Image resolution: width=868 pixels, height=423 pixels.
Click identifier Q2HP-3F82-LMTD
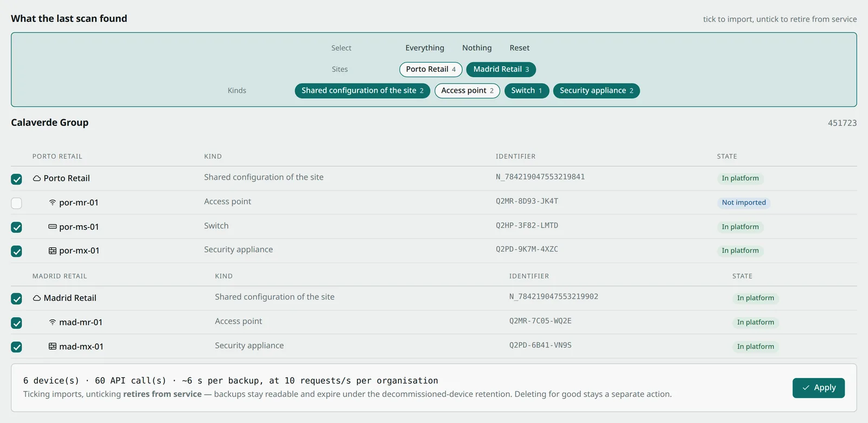527,225
